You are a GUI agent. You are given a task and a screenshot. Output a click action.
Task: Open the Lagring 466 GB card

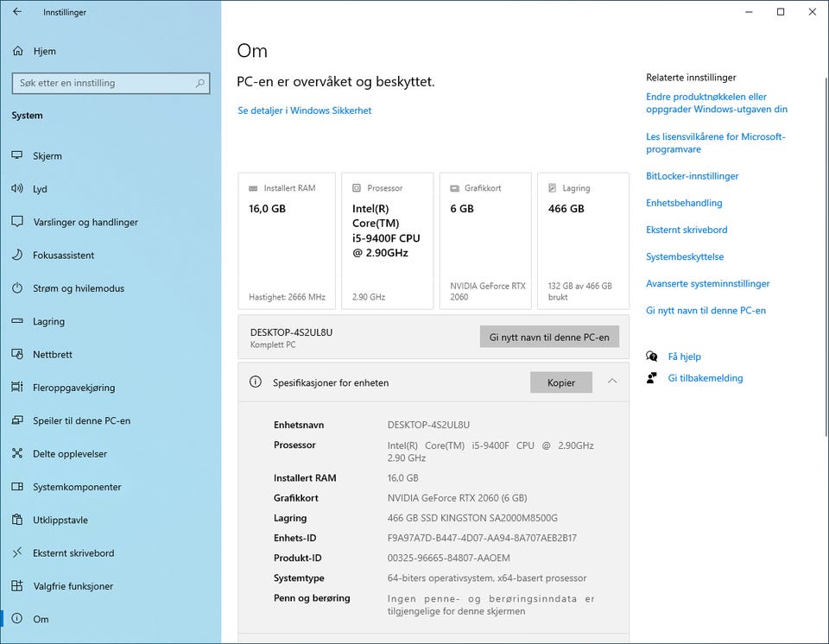coord(583,241)
